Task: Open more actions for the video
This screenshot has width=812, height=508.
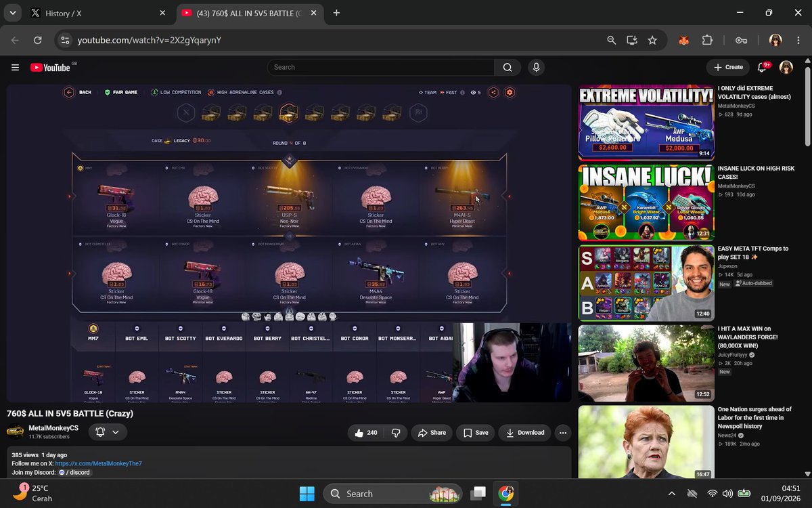Action: 562,433
